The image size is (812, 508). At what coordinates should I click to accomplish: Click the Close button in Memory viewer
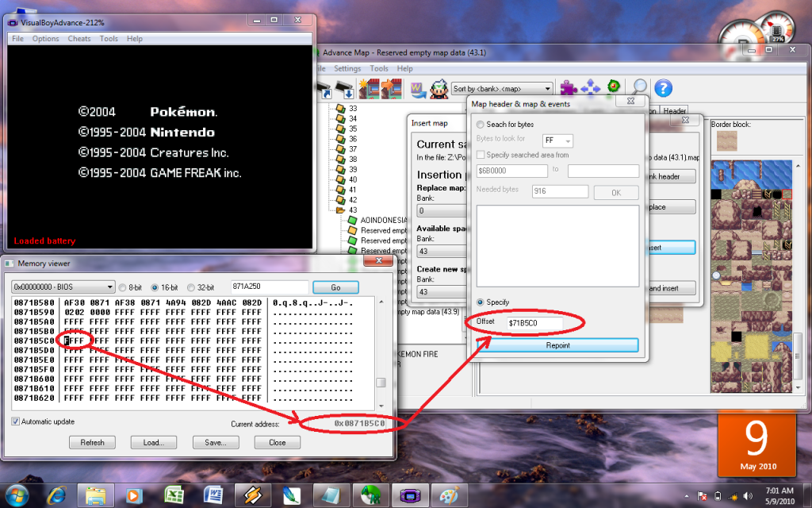[x=277, y=442]
